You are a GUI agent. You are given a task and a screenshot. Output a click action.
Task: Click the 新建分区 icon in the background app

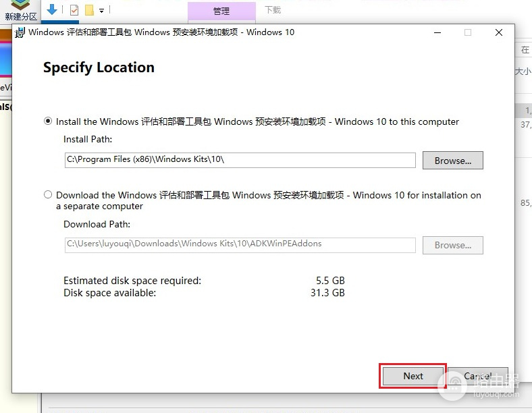[21, 11]
